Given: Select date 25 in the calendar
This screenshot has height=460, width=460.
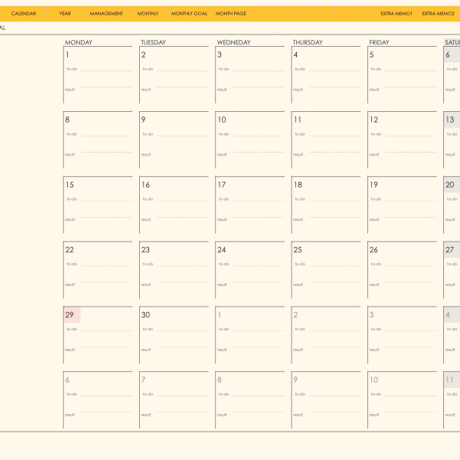Looking at the screenshot, I should tap(298, 250).
